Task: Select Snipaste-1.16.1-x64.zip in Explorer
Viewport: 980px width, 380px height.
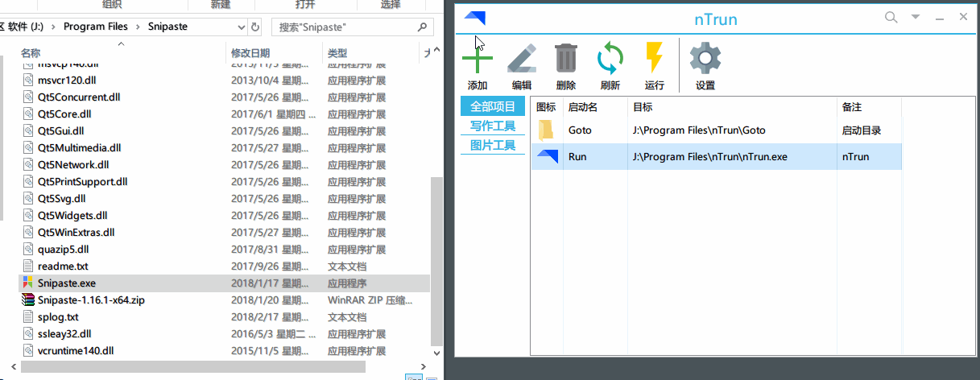Action: point(91,300)
